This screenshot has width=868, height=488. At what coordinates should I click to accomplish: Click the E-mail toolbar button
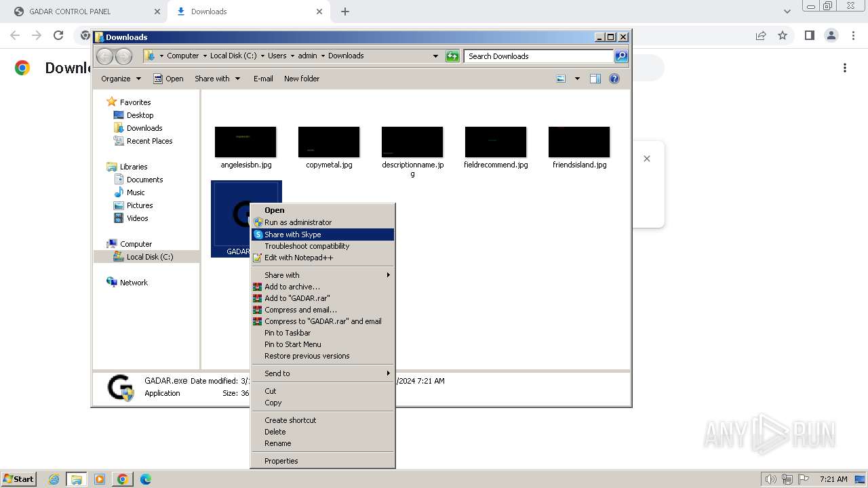[x=263, y=79]
